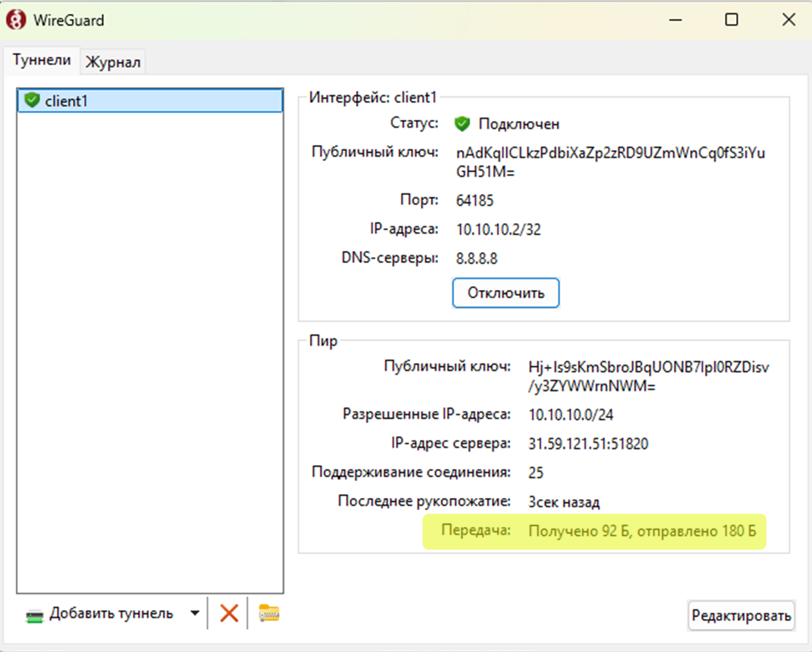812x652 pixels.
Task: Expand the Добавить туннель dropdown arrow
Action: [x=195, y=613]
